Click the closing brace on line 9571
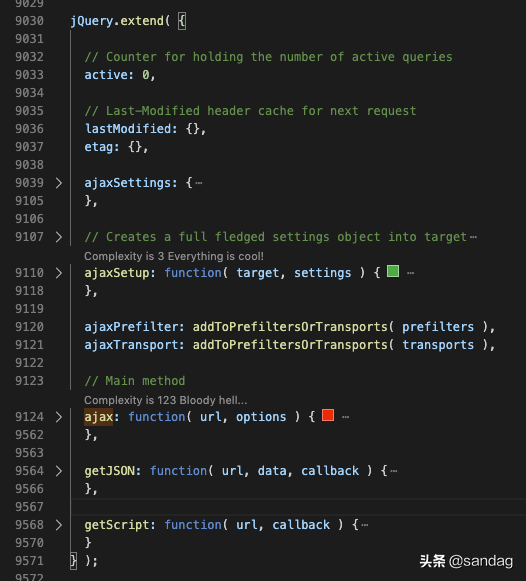This screenshot has width=526, height=581. coord(74,561)
